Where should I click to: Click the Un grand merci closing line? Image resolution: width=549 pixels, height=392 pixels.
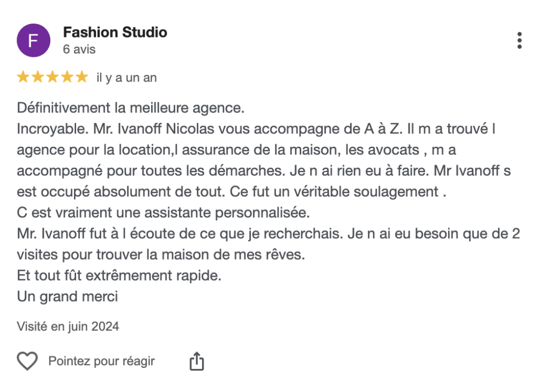[x=68, y=297]
